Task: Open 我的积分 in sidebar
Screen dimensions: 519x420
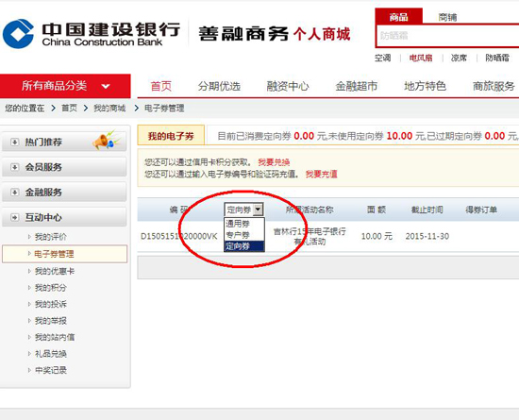Action: click(x=51, y=288)
